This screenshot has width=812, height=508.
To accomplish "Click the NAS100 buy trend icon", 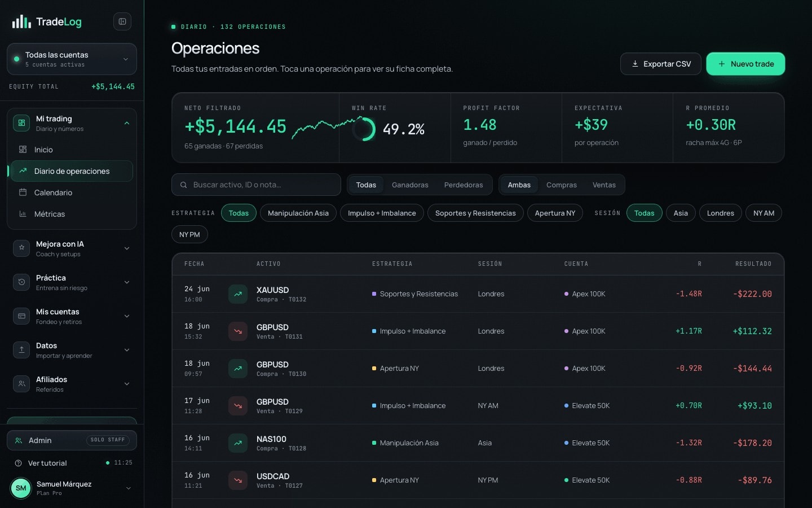I will [238, 443].
